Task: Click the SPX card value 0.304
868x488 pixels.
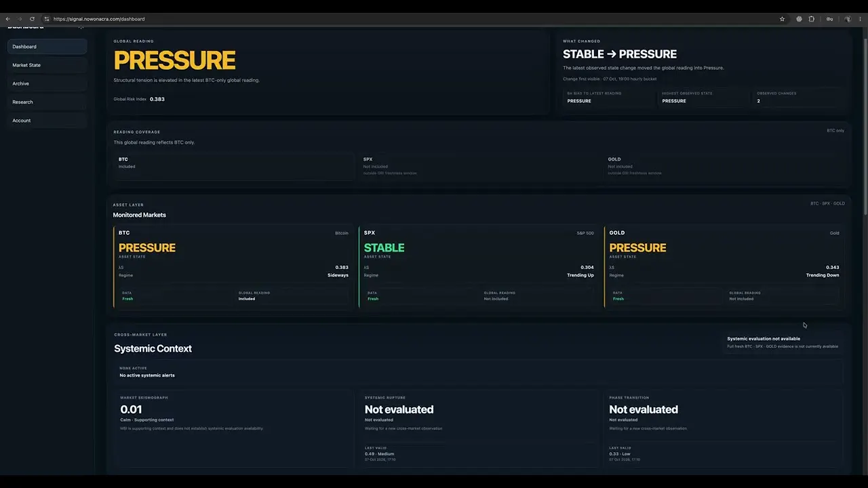Action: click(587, 268)
